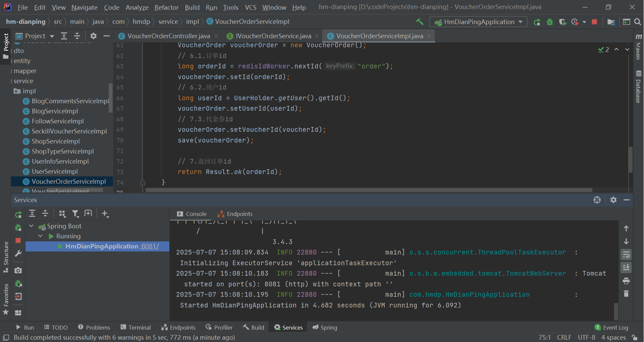Click the console vertical scrollbar

(x=616, y=311)
